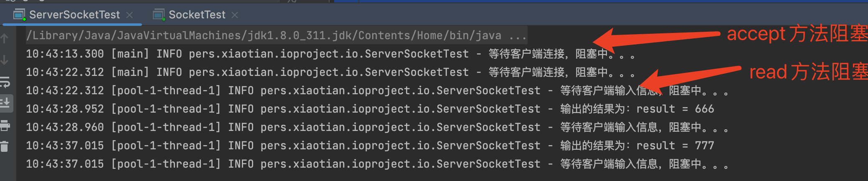868x181 pixels.
Task: Click the red 'accept 方法阻塞' annotation
Action: pyautogui.click(x=796, y=34)
